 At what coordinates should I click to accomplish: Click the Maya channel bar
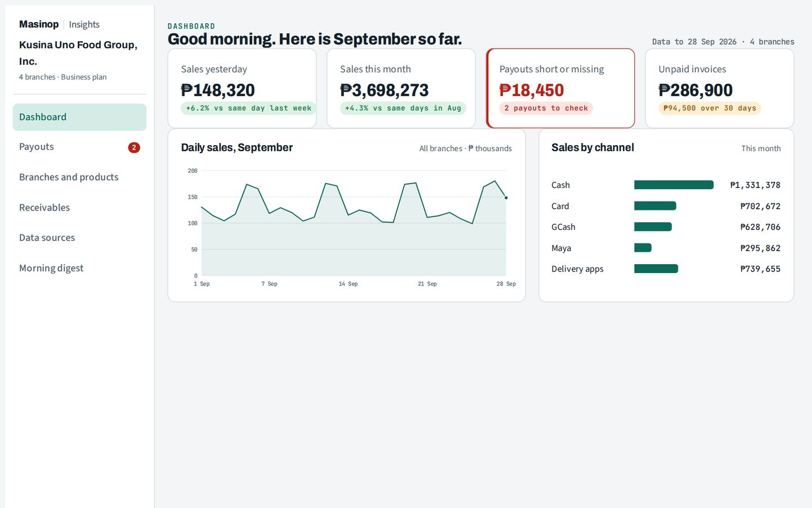click(x=643, y=248)
